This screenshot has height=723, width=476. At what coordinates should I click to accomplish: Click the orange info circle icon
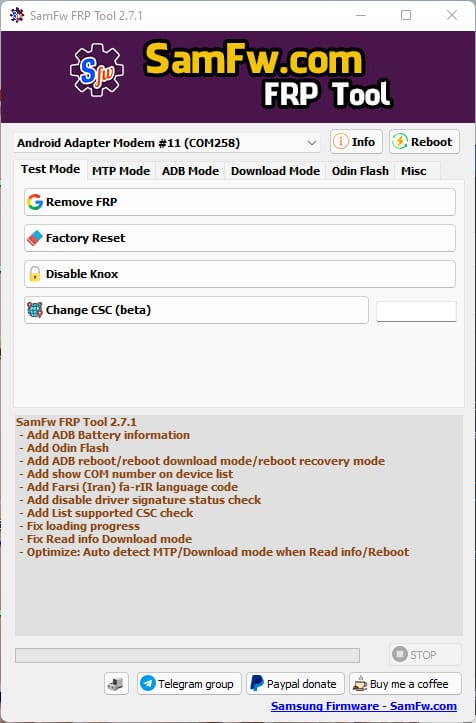pos(341,142)
